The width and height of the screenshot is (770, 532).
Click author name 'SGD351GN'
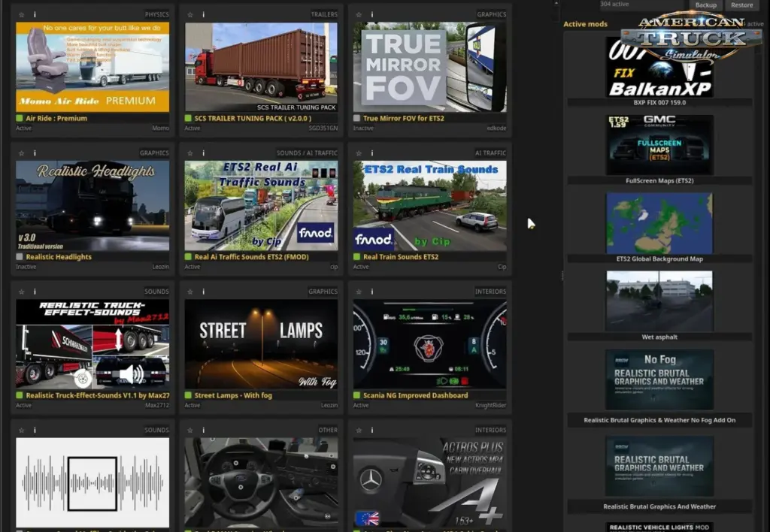coord(323,128)
